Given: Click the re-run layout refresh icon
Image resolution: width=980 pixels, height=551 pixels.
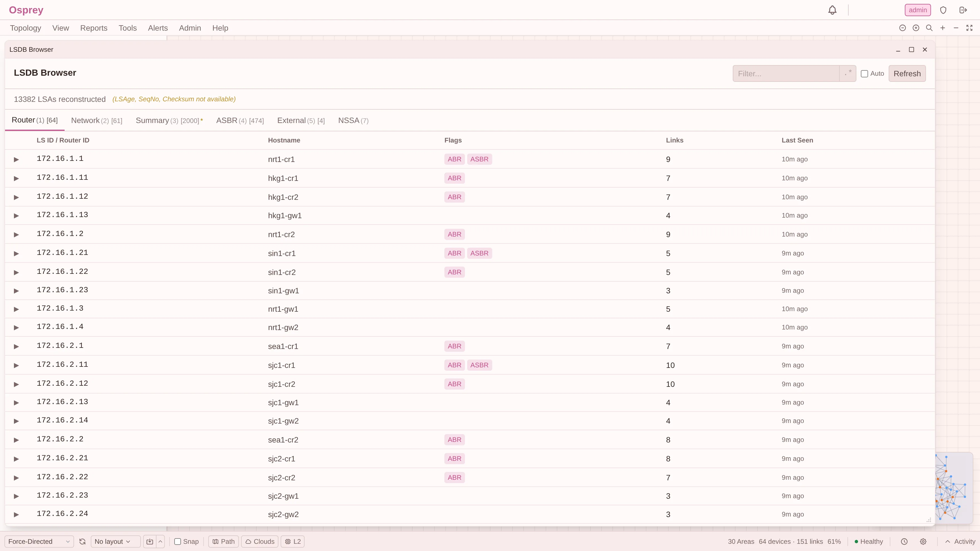Looking at the screenshot, I should click(82, 542).
